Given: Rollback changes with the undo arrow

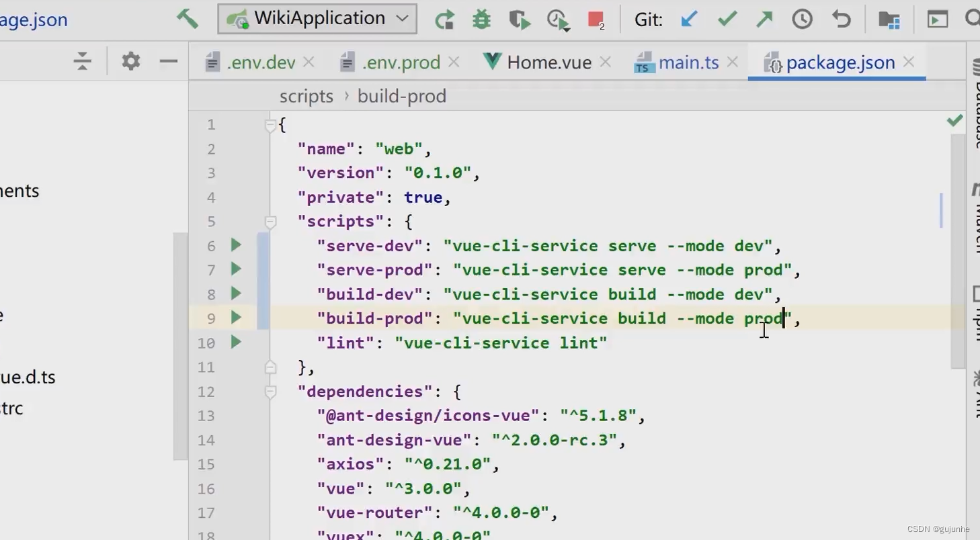Looking at the screenshot, I should [x=841, y=19].
